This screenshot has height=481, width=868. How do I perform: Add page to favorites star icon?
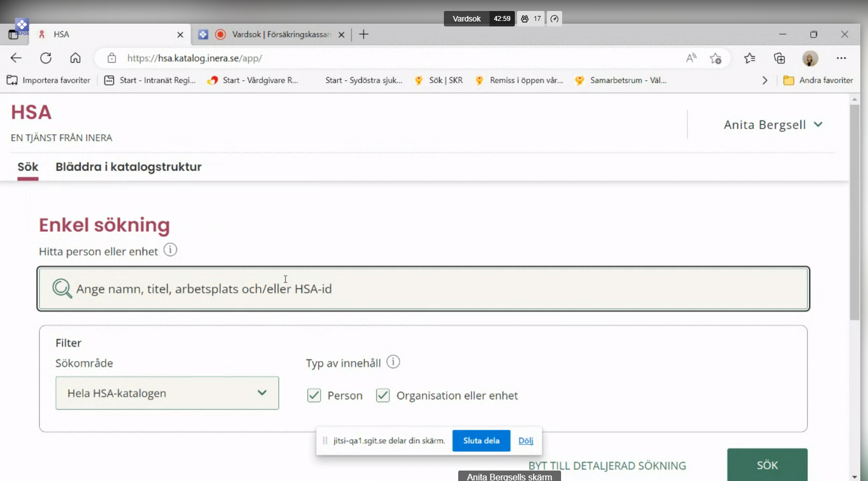coord(715,58)
